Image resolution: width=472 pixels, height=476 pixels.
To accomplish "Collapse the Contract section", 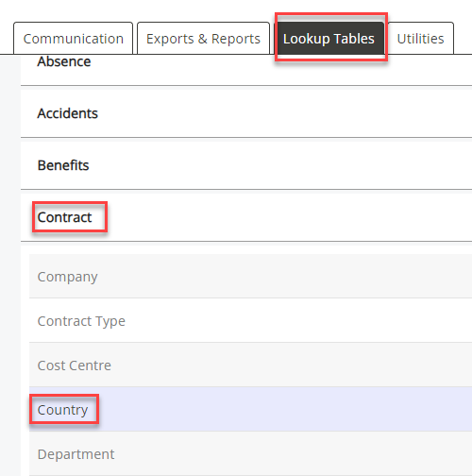I will 246,217.
